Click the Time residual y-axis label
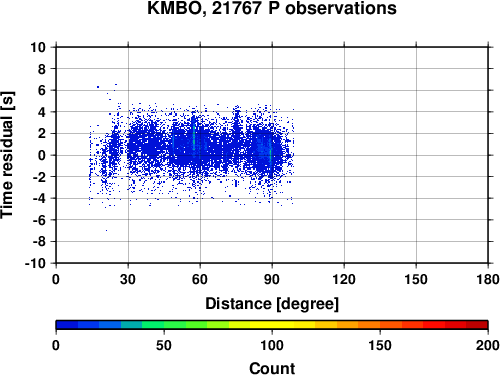 point(7,155)
